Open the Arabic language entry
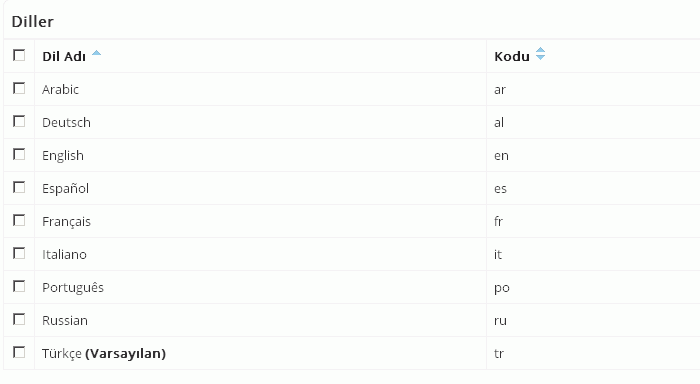This screenshot has height=384, width=700. point(60,90)
